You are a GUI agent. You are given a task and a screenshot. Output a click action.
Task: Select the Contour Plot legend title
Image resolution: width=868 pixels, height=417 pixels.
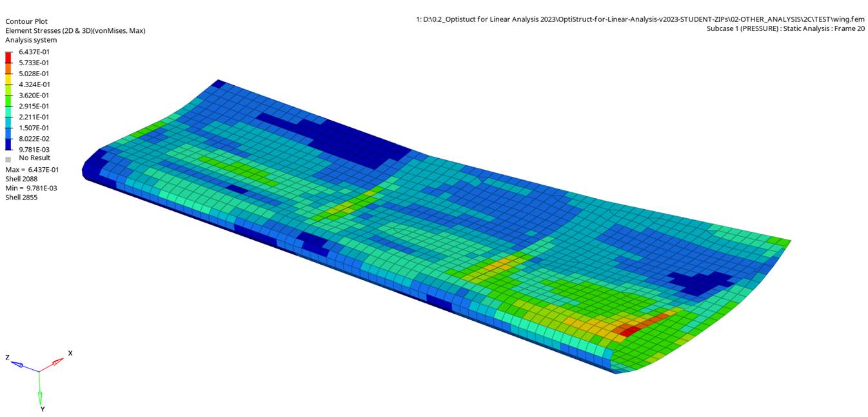pyautogui.click(x=26, y=21)
